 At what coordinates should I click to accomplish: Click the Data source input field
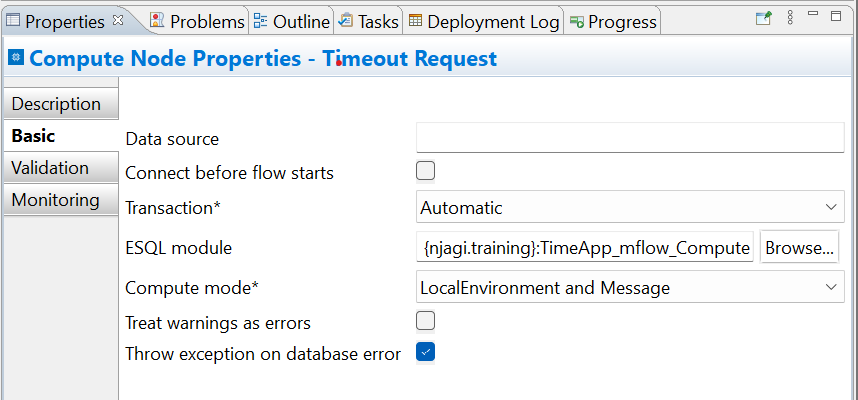click(630, 137)
